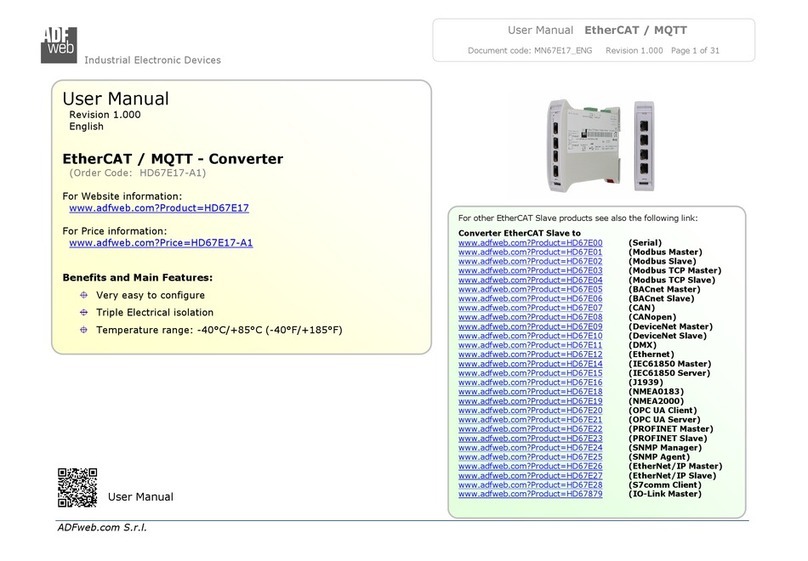
Task: Click the Temperature range bullet text
Action: pyautogui.click(x=219, y=330)
